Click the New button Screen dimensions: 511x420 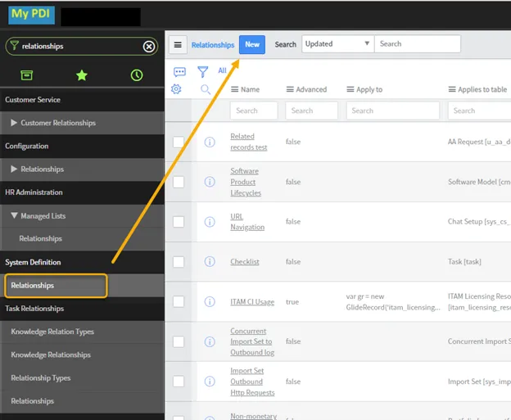tap(252, 45)
